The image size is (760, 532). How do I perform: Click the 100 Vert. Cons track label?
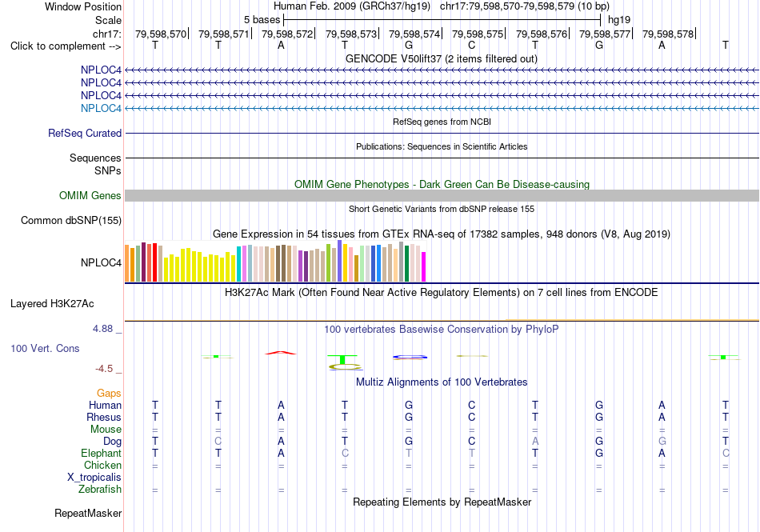(x=45, y=348)
